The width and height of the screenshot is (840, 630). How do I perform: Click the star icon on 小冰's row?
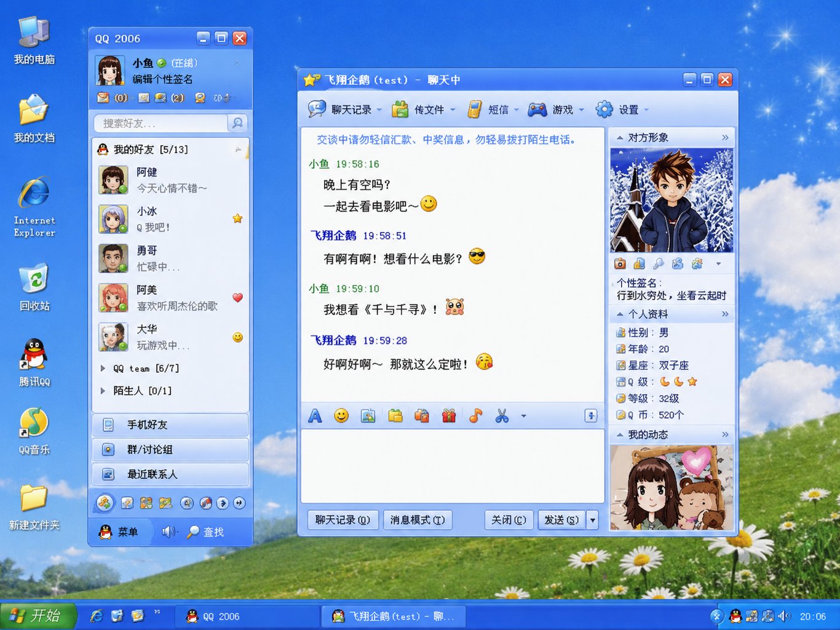coord(237,218)
